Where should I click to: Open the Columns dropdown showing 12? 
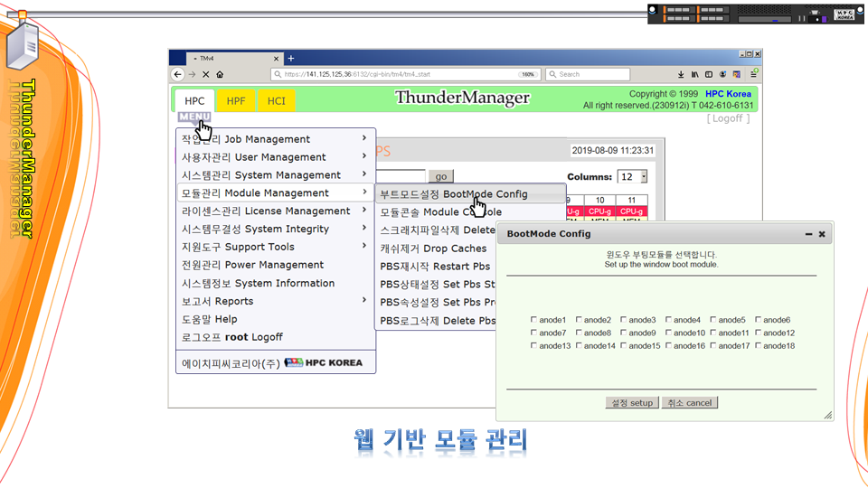click(632, 176)
